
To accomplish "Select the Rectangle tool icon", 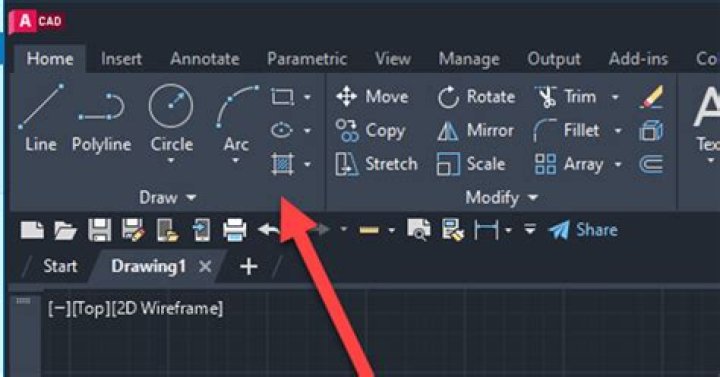I will (x=282, y=97).
